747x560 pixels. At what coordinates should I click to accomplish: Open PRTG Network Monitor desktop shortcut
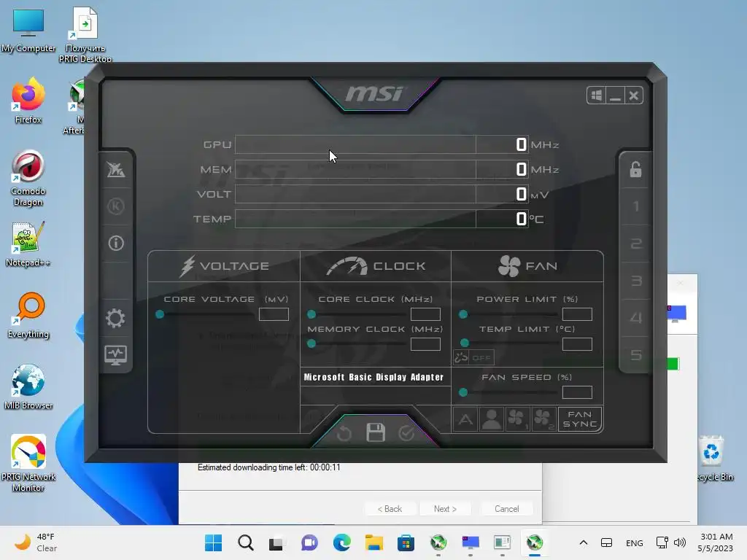(x=28, y=463)
